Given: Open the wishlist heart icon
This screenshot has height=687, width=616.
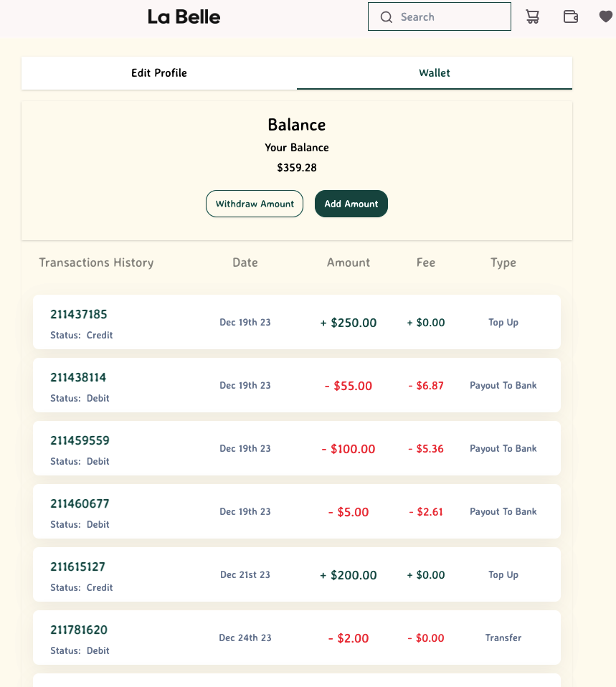Looking at the screenshot, I should (606, 17).
